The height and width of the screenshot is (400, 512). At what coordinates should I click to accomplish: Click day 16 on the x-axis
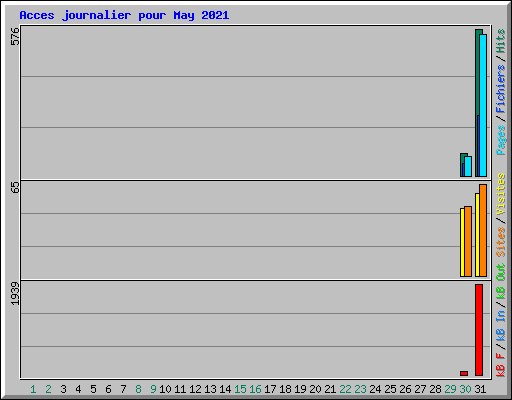tap(255, 389)
